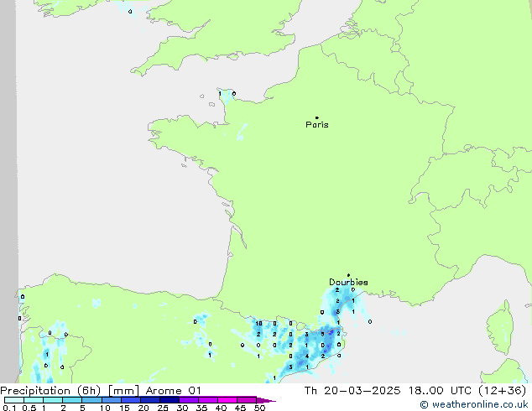Pick the 15–20 mm legend swatch
Image resolution: width=532 pixels, height=411 pixels.
[131, 400]
